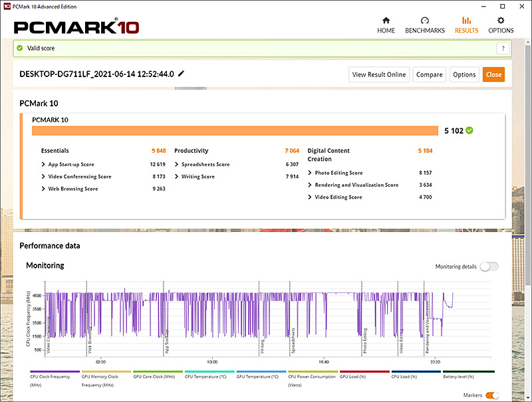Click the CPU Clock Frequency purple legend swatch
Screen dimensions: 532x402
pos(55,372)
